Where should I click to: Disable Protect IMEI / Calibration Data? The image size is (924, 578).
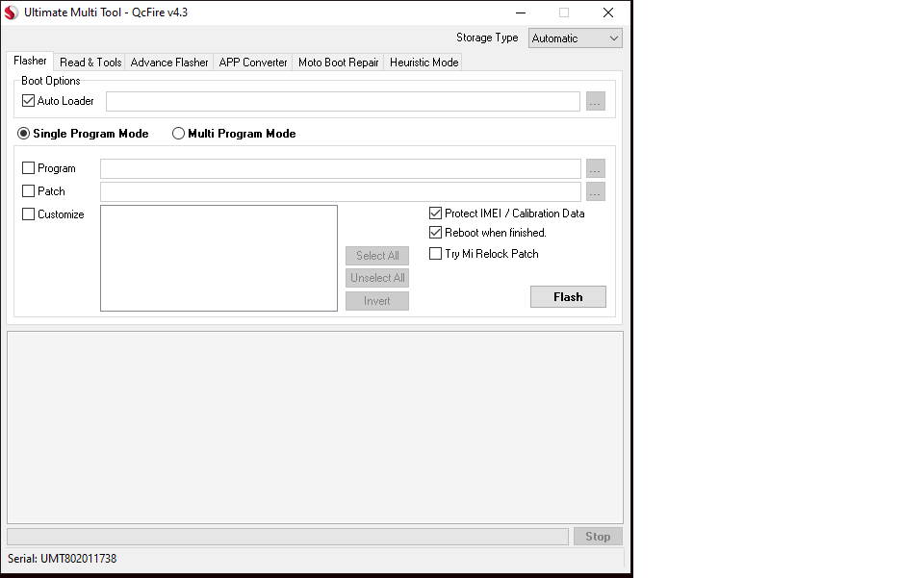pyautogui.click(x=435, y=214)
